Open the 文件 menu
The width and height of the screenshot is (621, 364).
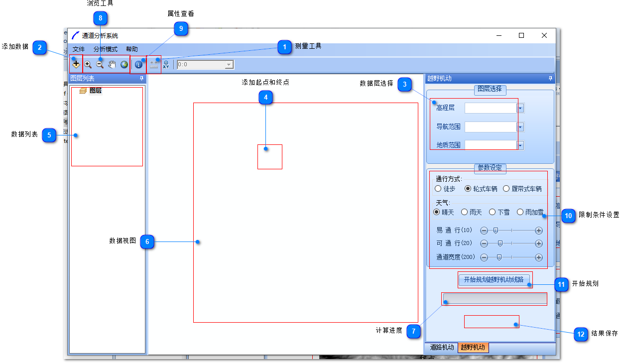pos(79,49)
